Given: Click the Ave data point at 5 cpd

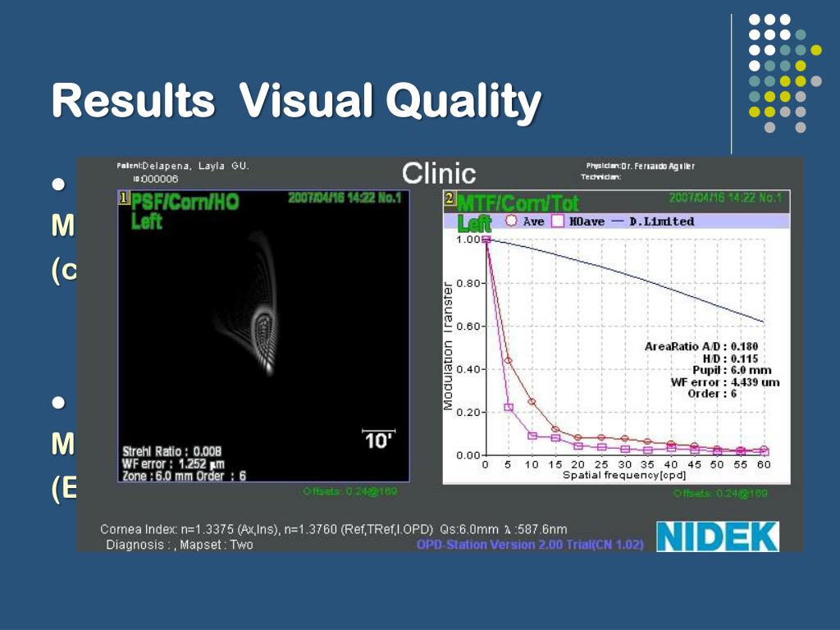Looking at the screenshot, I should pos(509,361).
